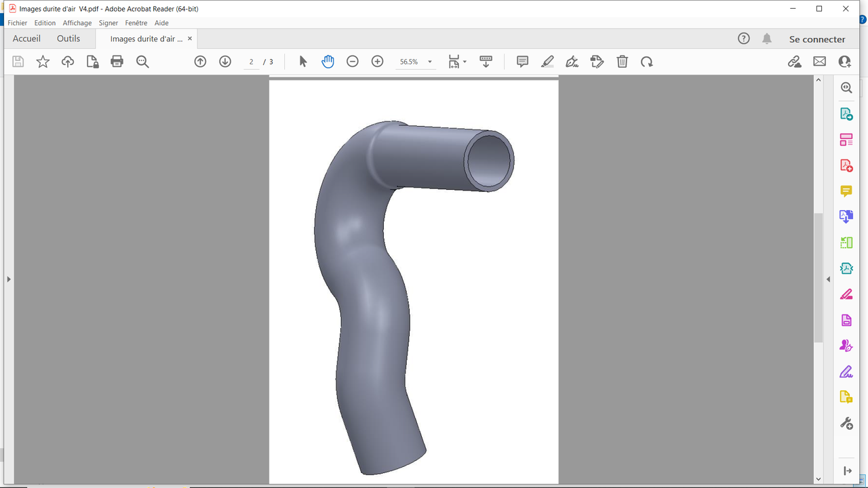Delete with the trash icon
The image size is (868, 488).
coord(622,62)
